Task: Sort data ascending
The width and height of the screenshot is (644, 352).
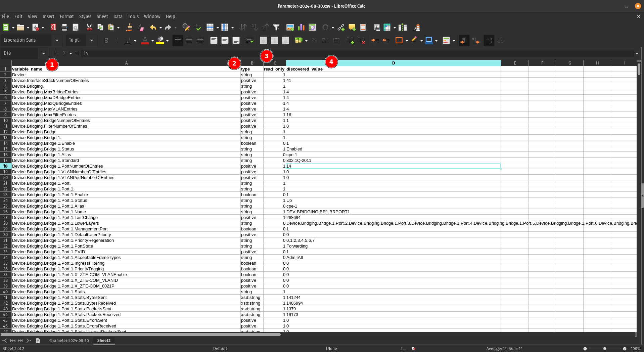Action: click(255, 27)
